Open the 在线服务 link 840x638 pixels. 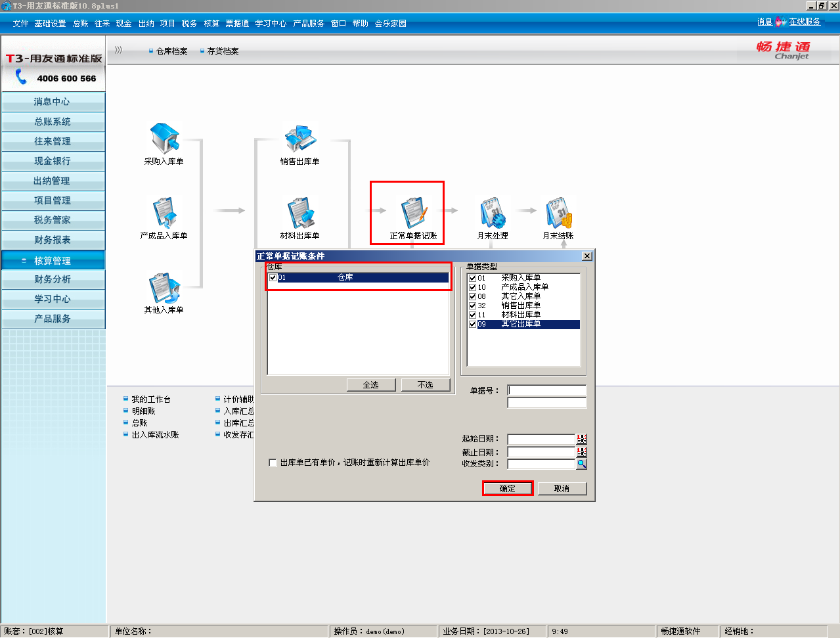805,22
